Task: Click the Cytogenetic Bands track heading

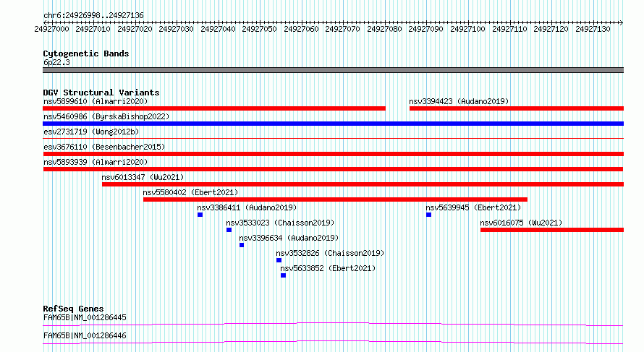Action: [86, 53]
